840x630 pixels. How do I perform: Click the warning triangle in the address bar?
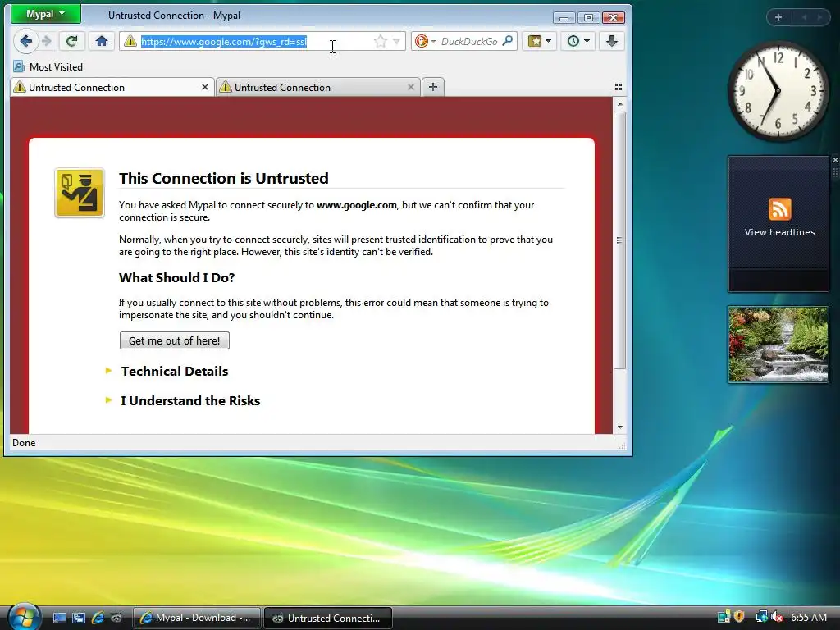pos(130,41)
